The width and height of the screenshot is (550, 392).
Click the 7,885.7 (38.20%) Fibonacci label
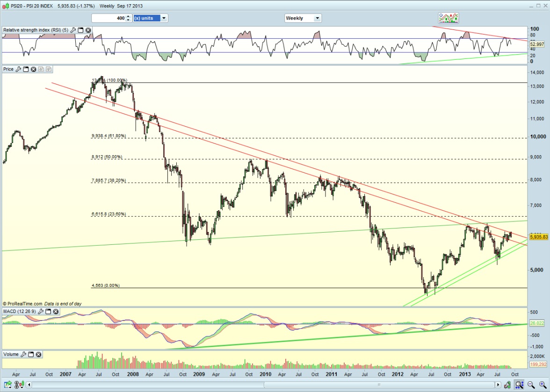coord(109,180)
